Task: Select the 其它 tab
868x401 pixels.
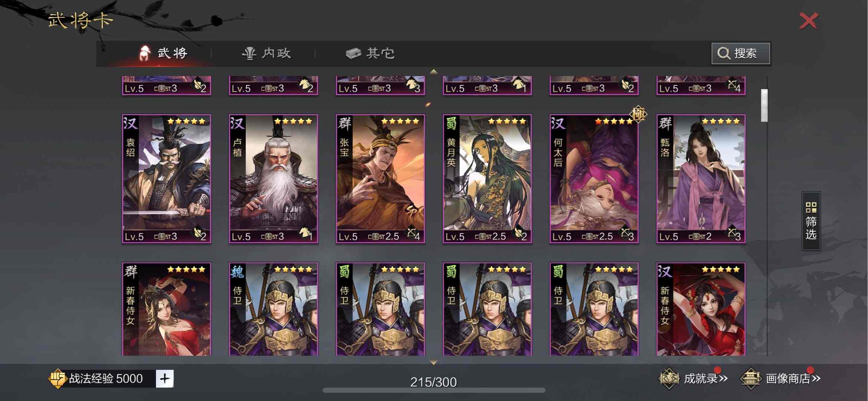Action: point(370,53)
